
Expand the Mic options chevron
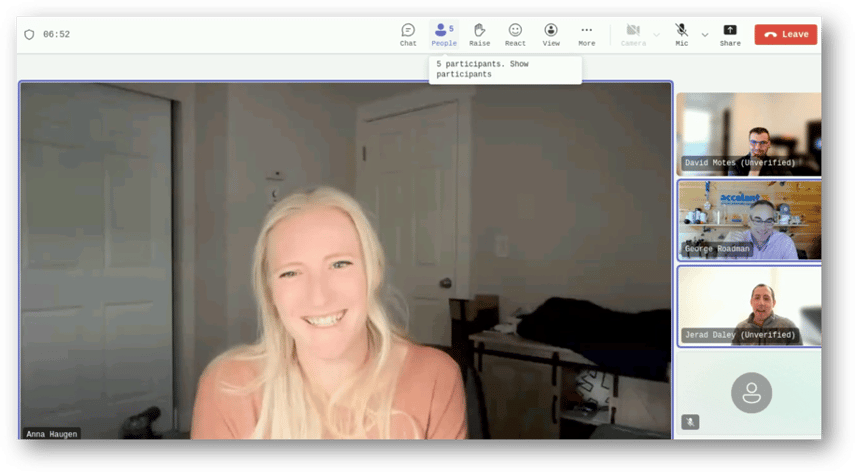tap(705, 35)
